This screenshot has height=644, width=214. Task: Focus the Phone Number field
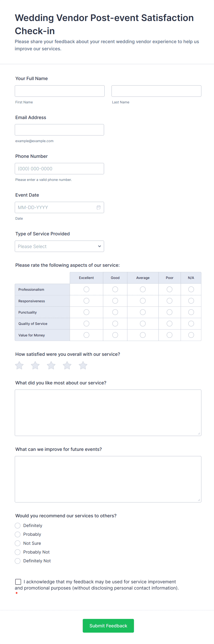[x=59, y=169]
